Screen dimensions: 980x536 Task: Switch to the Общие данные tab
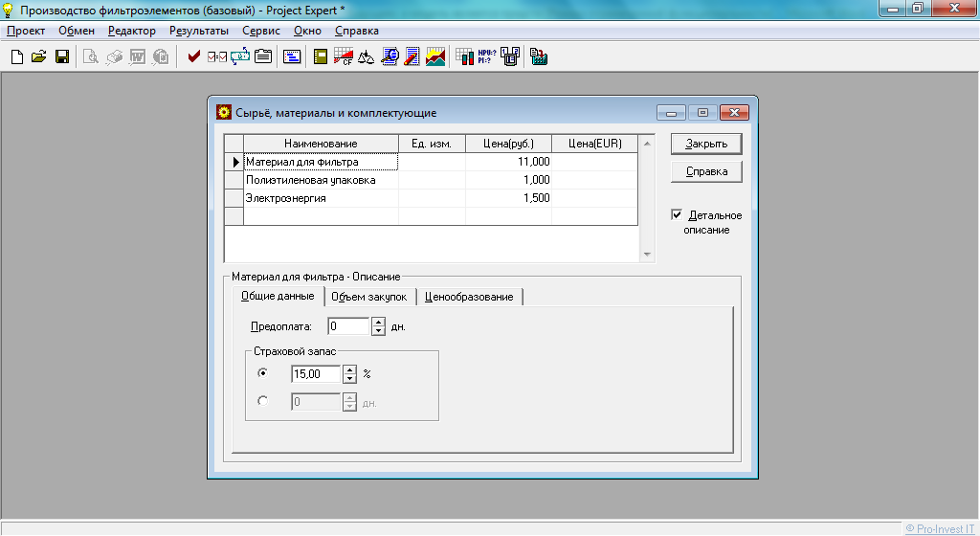tap(278, 296)
